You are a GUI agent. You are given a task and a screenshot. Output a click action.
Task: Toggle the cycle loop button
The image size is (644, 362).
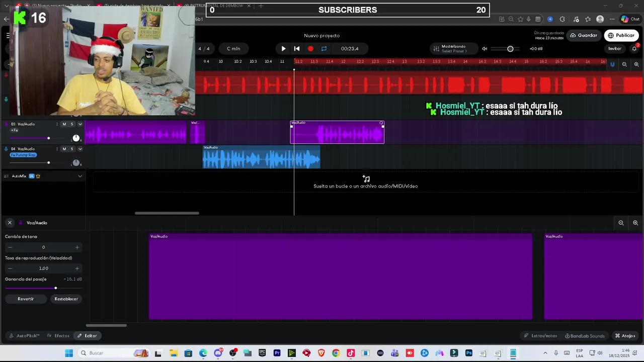(x=324, y=49)
